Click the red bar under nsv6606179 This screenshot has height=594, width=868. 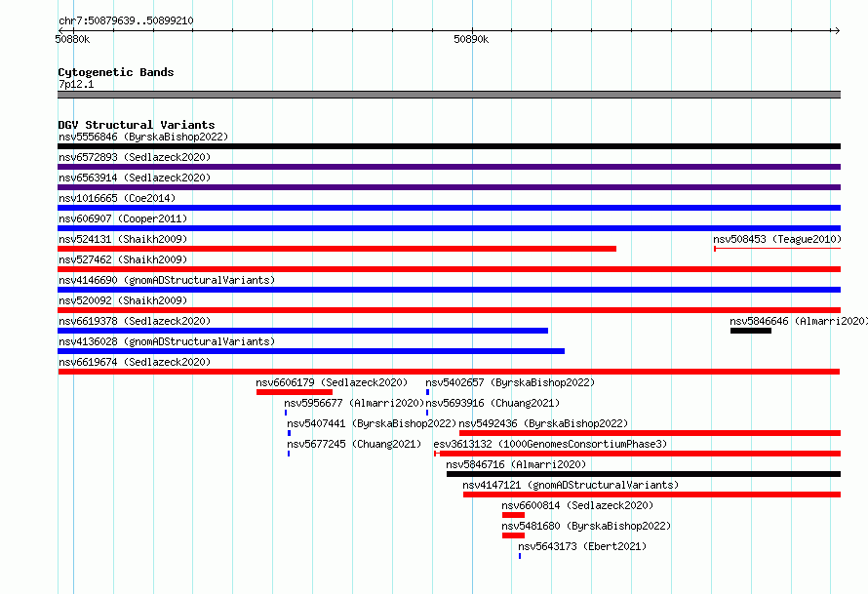tap(295, 392)
